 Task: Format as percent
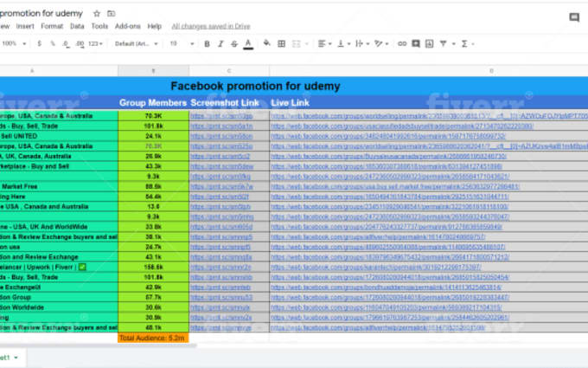point(53,43)
